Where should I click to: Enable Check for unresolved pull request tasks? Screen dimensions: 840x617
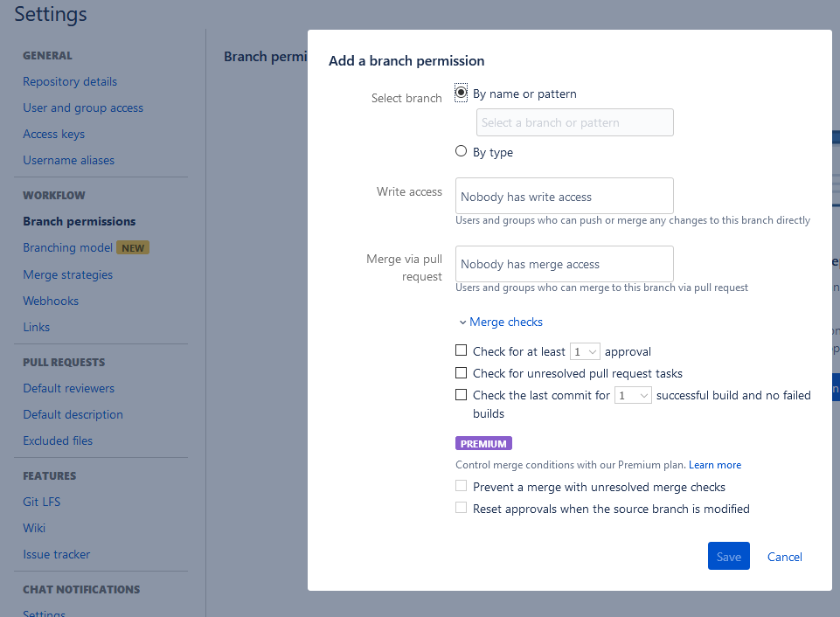[461, 372]
